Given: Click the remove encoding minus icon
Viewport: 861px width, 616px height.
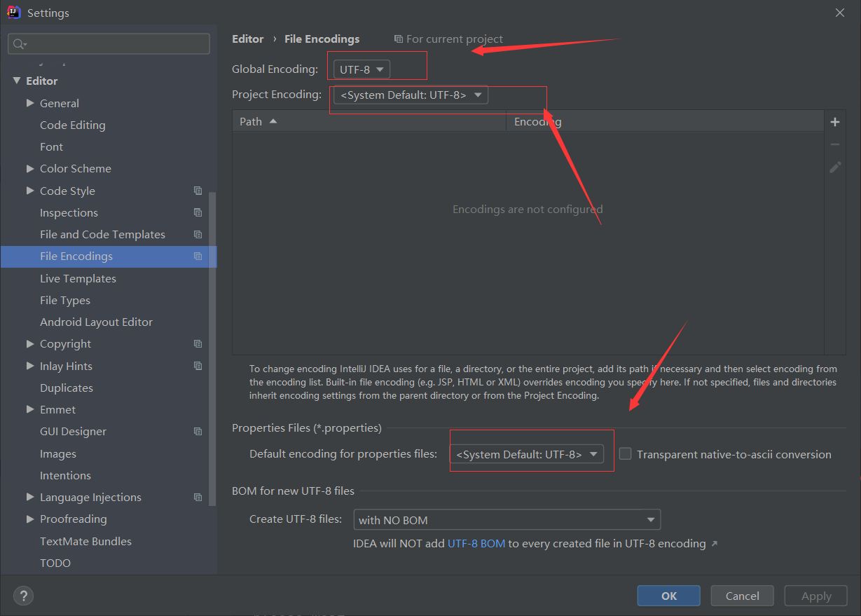Looking at the screenshot, I should point(834,144).
